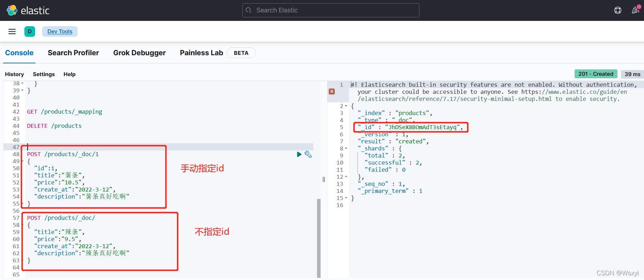Collapse output _shards fold at line 8
The width and height of the screenshot is (644, 280).
point(346,149)
